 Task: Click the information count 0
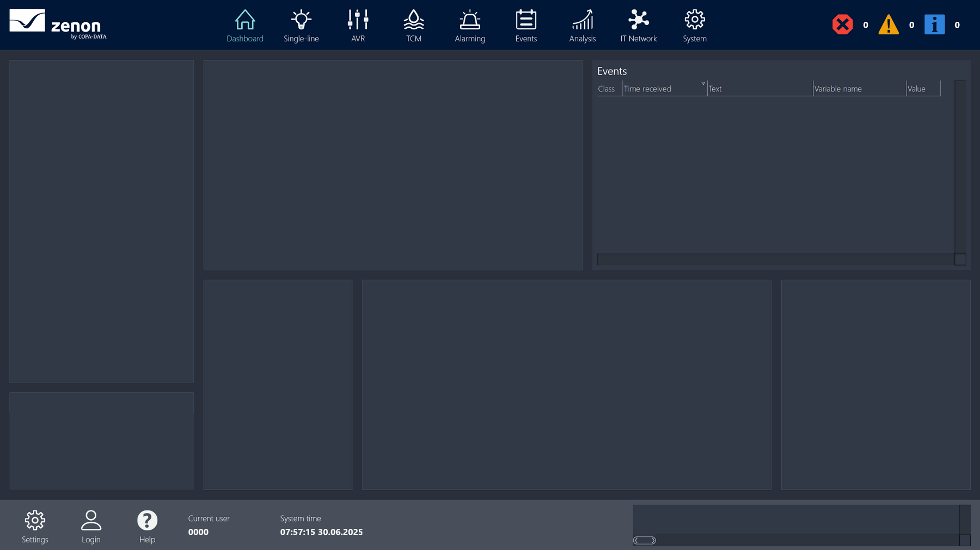click(x=957, y=25)
